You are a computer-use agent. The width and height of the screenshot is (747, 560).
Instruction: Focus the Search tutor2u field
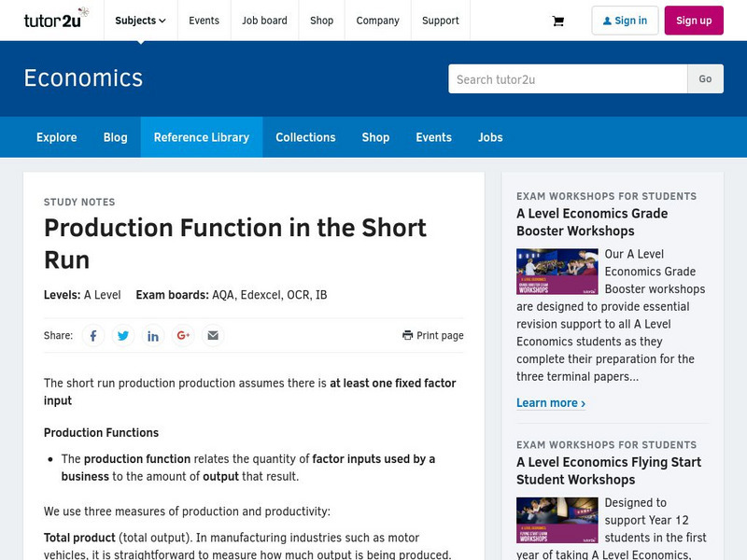point(568,79)
